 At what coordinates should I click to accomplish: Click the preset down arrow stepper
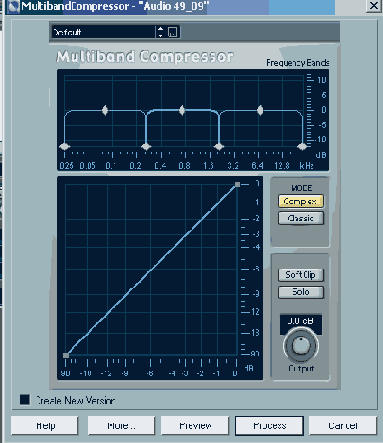pos(161,35)
